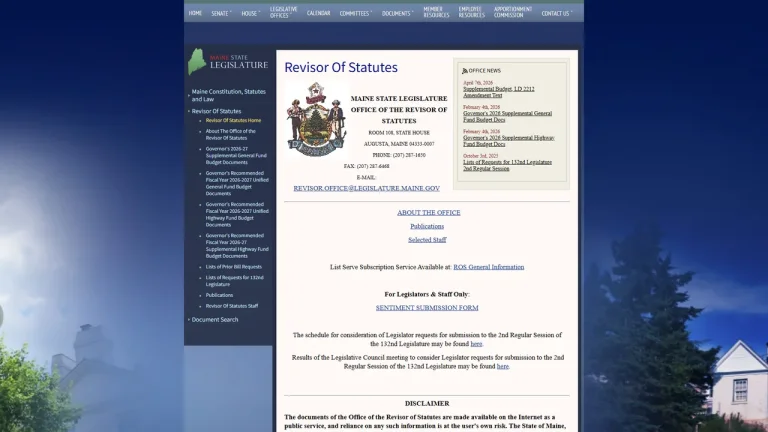The width and height of the screenshot is (768, 432).
Task: Click the ROOM 108, STATE HOUSE address text
Action: click(399, 133)
